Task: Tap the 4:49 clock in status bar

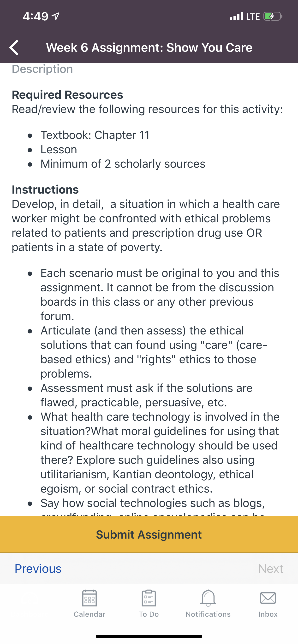Action: click(36, 17)
